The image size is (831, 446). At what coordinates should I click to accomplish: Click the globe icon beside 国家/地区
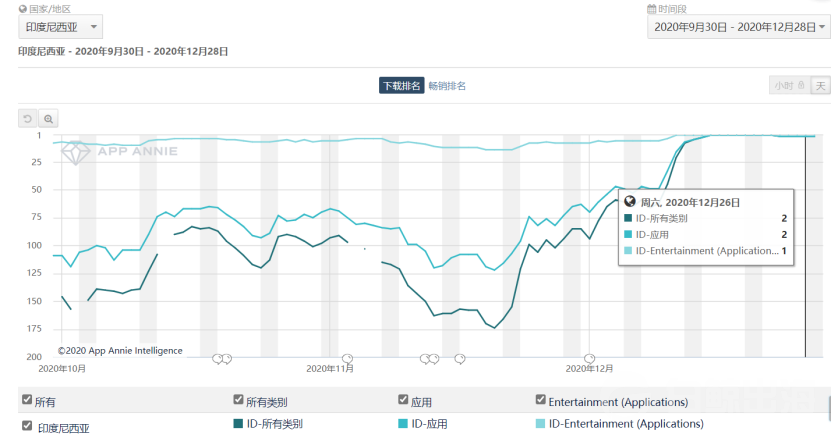22,9
